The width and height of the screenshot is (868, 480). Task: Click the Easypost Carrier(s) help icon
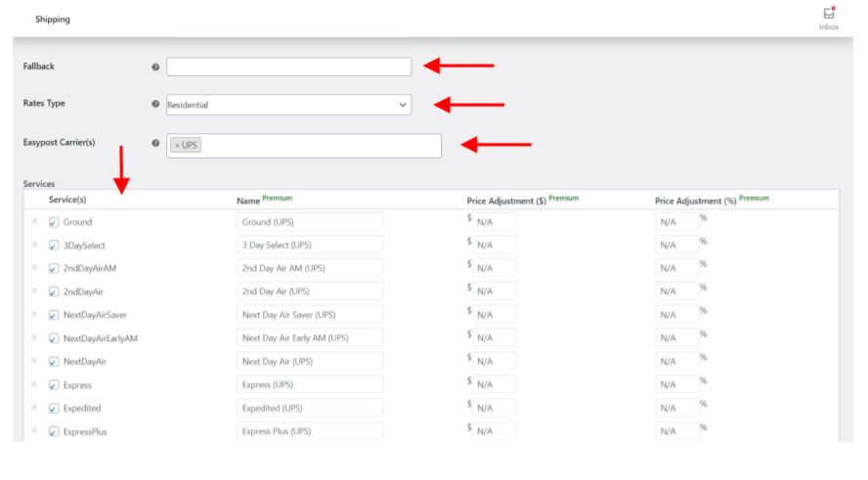(x=155, y=143)
